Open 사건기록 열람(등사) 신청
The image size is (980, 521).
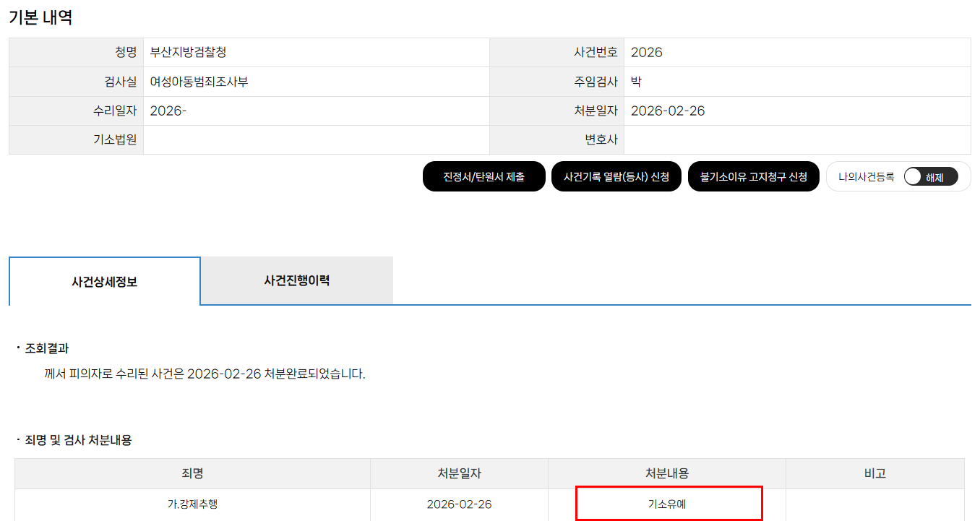point(616,176)
